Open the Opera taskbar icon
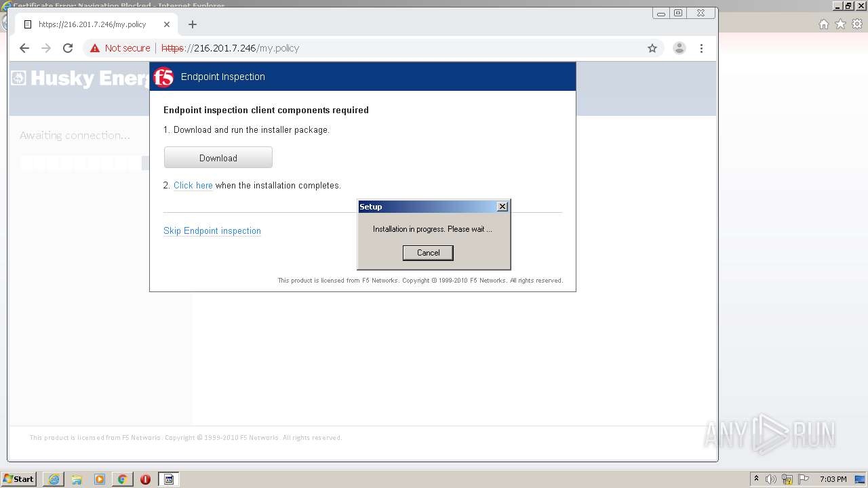The width and height of the screenshot is (868, 488). [145, 479]
